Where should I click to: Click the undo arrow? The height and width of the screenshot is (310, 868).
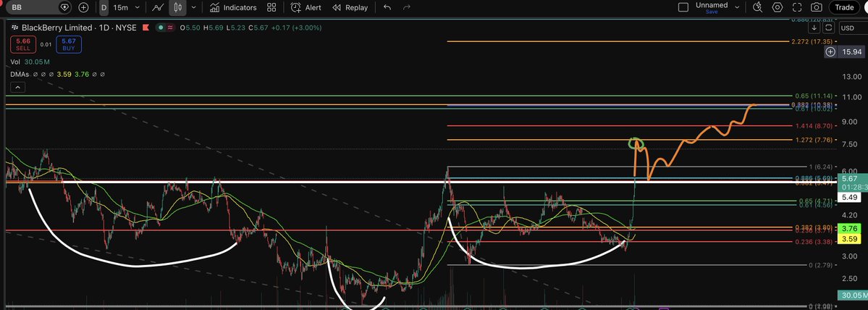point(387,7)
